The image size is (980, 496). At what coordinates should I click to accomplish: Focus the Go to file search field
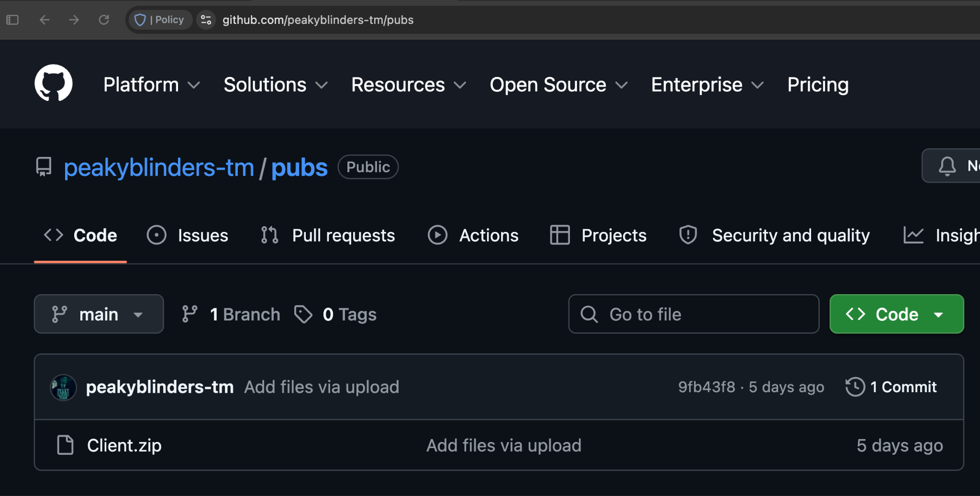(x=693, y=314)
